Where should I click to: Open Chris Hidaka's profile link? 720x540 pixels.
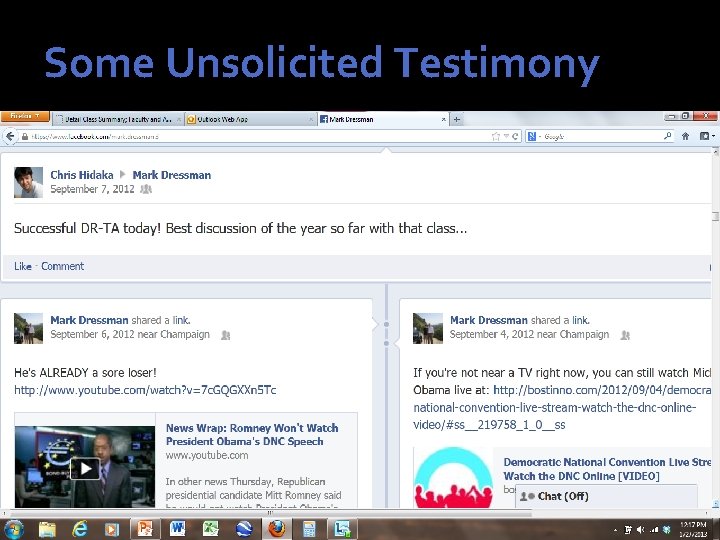pos(82,175)
